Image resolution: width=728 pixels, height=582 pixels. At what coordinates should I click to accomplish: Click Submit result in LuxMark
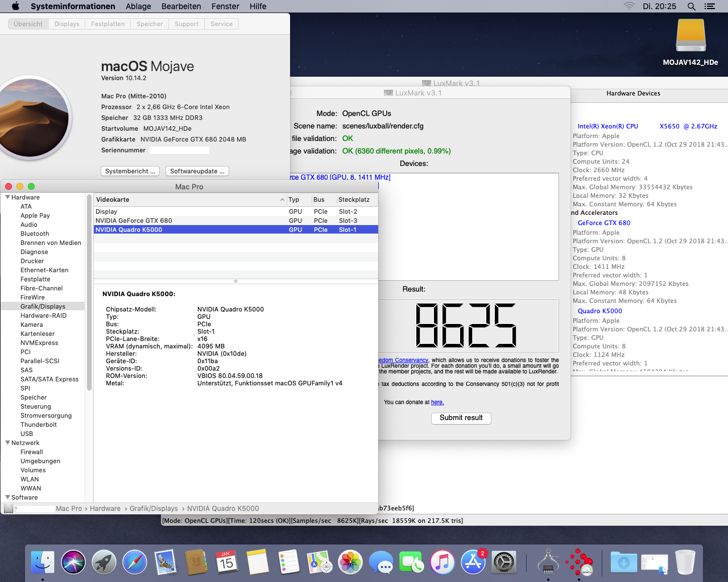pos(461,418)
